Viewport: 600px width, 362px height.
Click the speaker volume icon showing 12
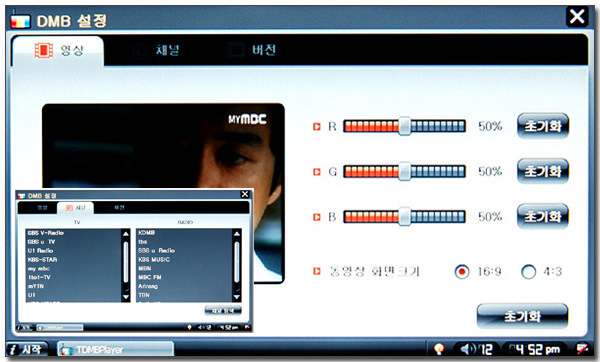pos(468,349)
